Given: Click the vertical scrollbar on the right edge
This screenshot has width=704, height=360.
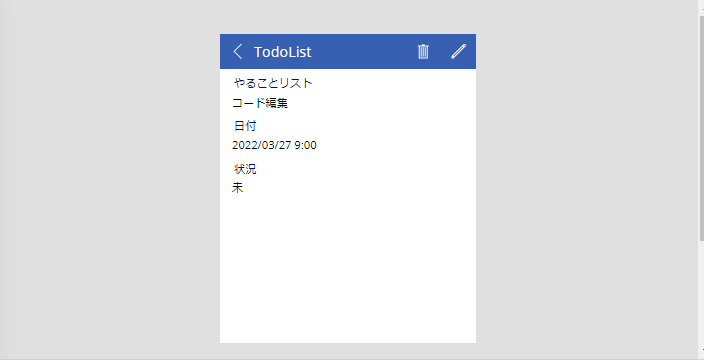Looking at the screenshot, I should tap(701, 129).
